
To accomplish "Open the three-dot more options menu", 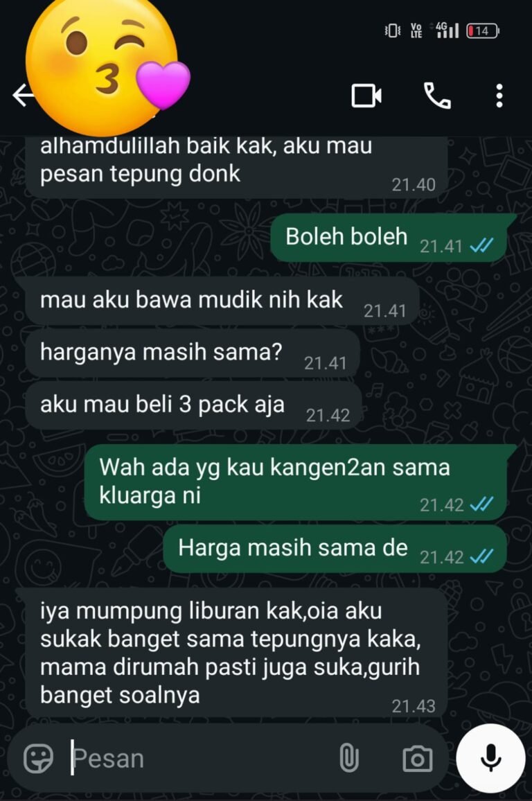I will coord(499,96).
